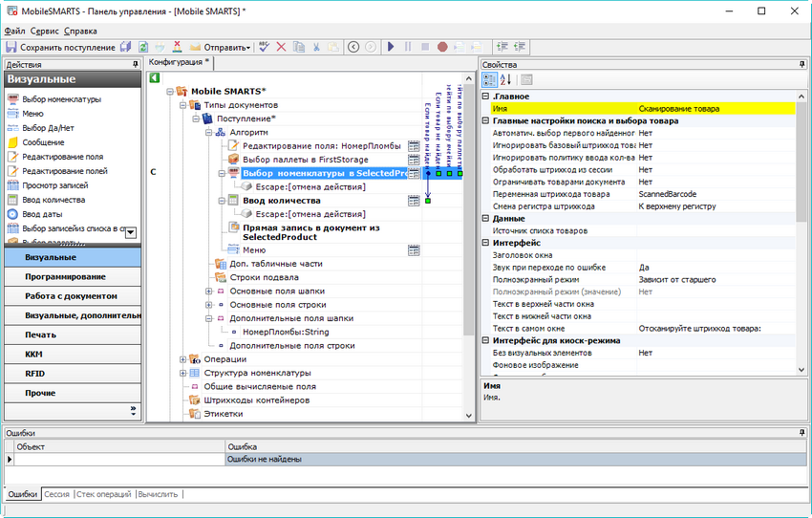
Task: Collapse the .Главное properties section
Action: click(485, 97)
